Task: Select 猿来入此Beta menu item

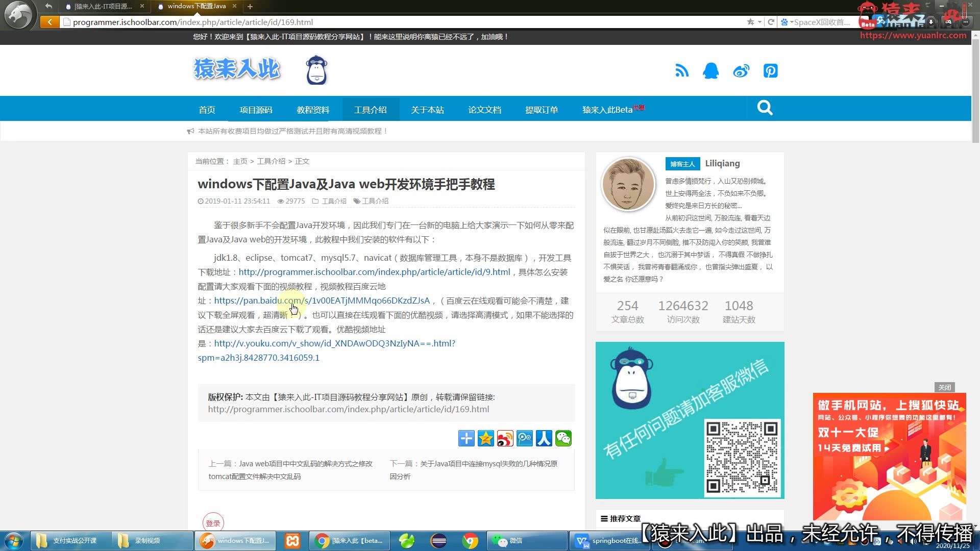Action: coord(612,110)
